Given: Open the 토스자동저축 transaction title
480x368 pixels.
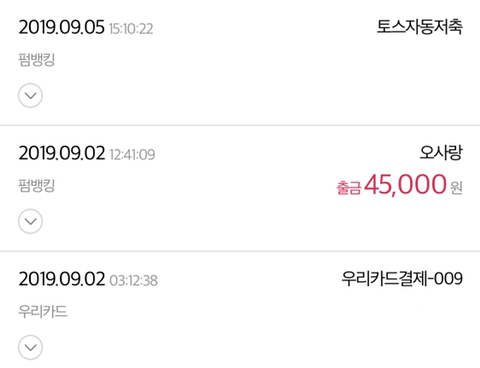Looking at the screenshot, I should [420, 27].
